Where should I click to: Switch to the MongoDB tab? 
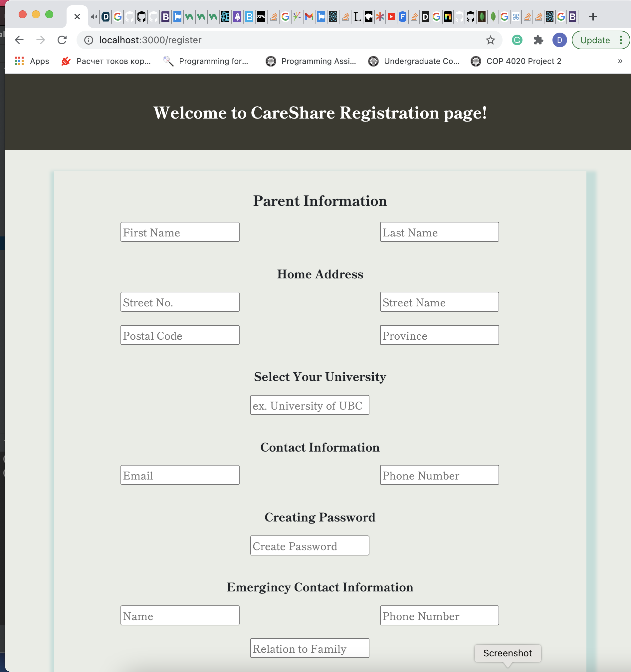(494, 16)
